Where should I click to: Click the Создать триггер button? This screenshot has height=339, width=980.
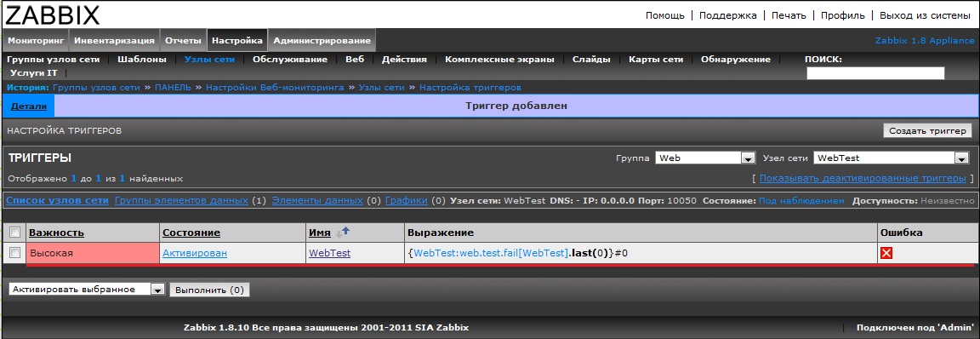pyautogui.click(x=927, y=130)
